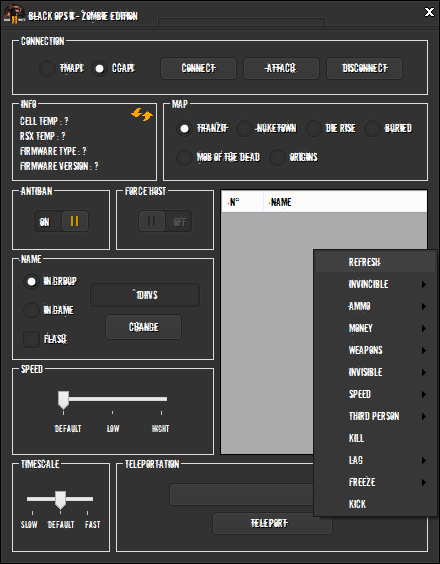Click the Slow label under Timescale
Screen dimensions: 440x564
[29, 525]
